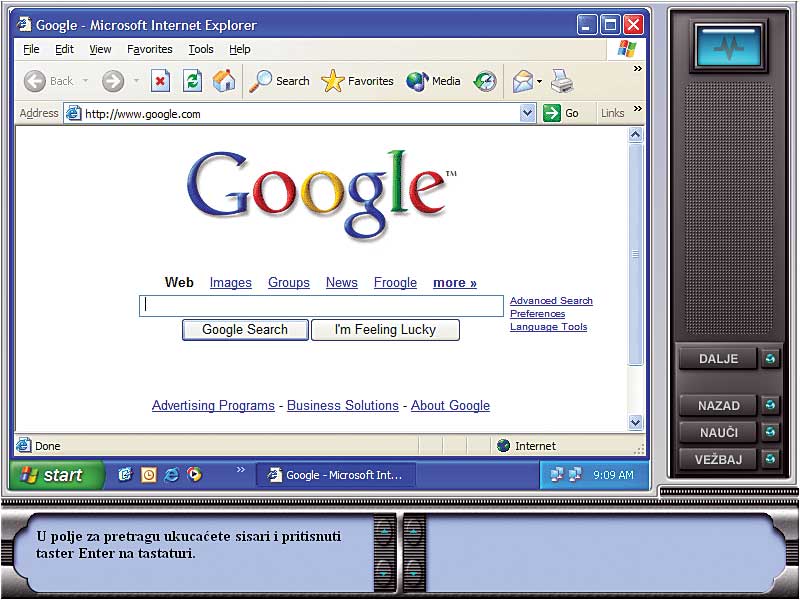This screenshot has width=800, height=600.
Task: Open the Media toolbar button
Action: click(433, 81)
